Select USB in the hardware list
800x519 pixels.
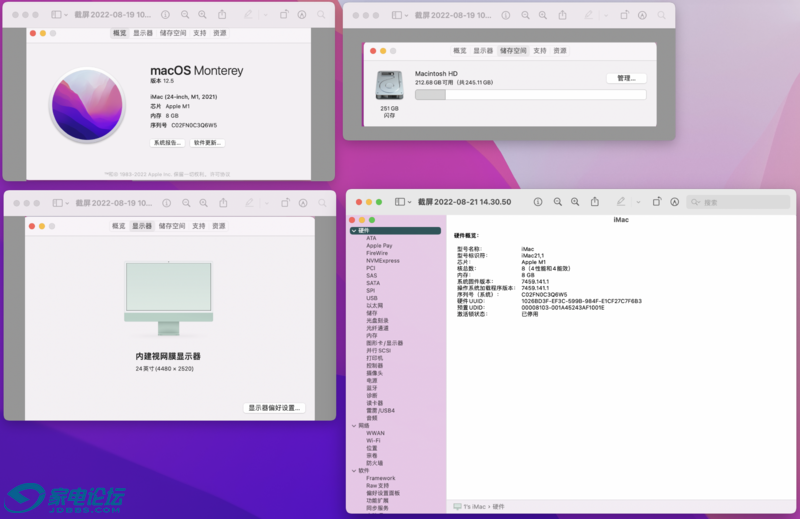point(371,298)
